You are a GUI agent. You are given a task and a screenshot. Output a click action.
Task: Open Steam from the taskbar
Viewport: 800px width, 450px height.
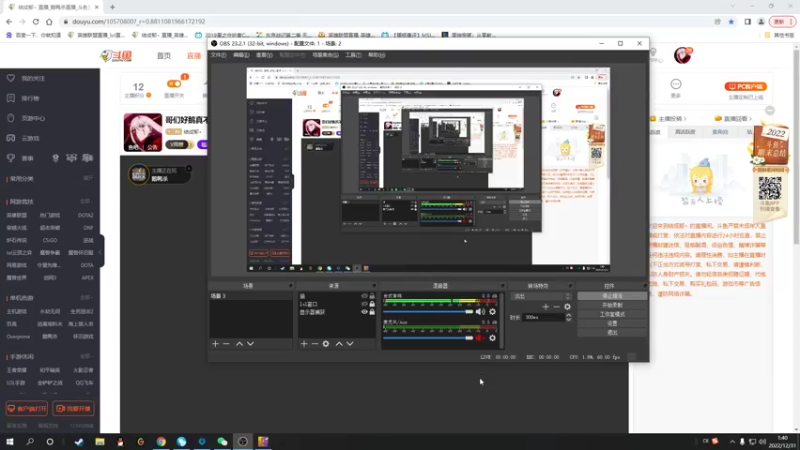pos(79,442)
